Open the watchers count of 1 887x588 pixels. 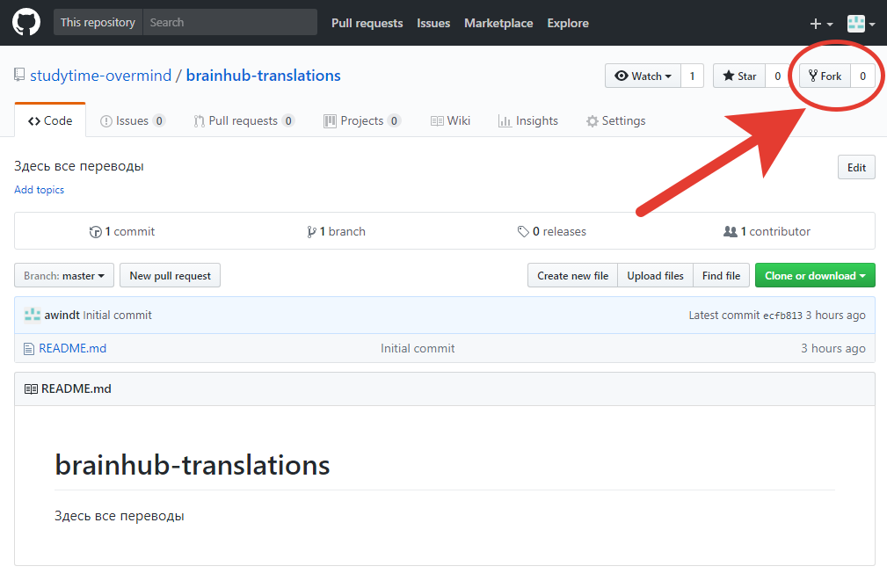(x=692, y=76)
